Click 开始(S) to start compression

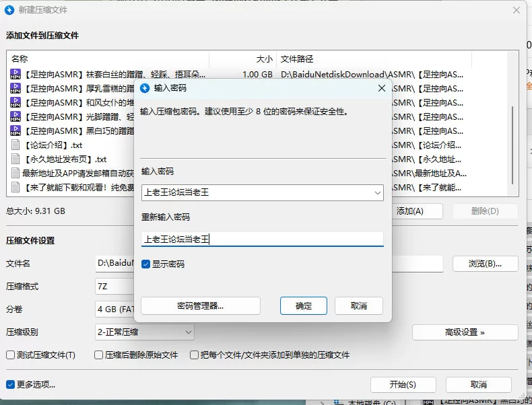click(x=403, y=385)
